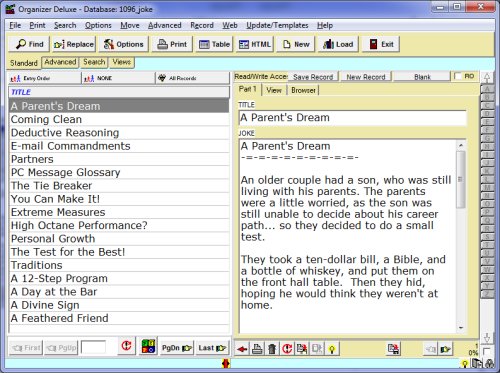This screenshot has height=373, width=500.
Task: Open the Search menu
Action: [65, 25]
